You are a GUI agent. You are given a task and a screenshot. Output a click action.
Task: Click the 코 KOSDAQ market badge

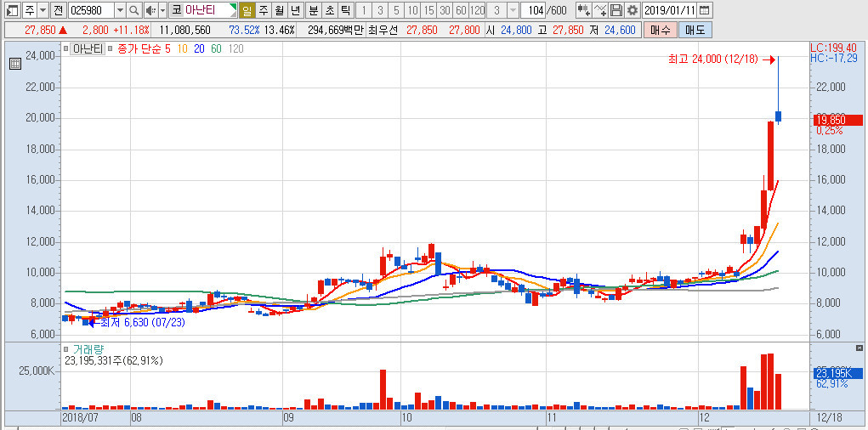[177, 10]
